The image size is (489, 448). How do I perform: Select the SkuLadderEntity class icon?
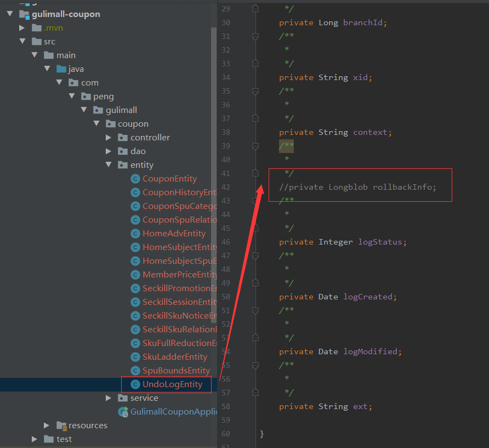[x=135, y=357]
